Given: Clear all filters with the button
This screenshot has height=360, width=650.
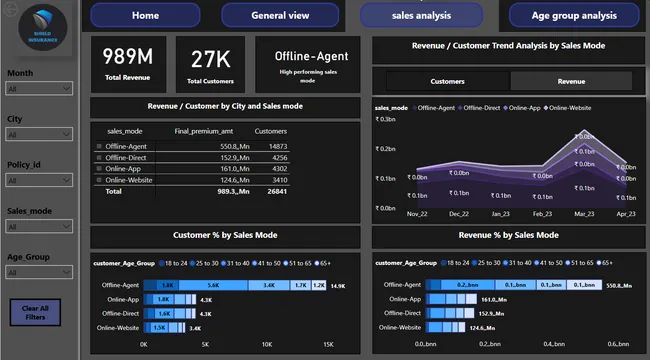Looking at the screenshot, I should 35,312.
